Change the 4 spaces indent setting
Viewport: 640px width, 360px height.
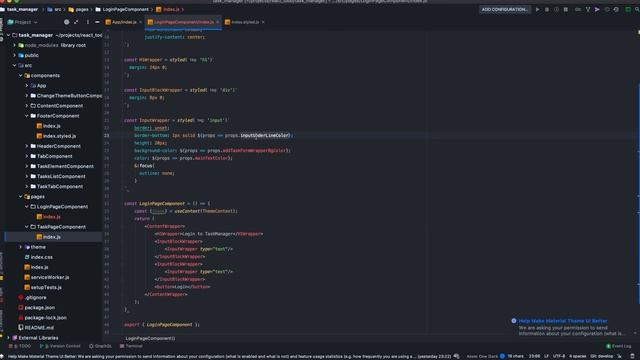pyautogui.click(x=578, y=356)
